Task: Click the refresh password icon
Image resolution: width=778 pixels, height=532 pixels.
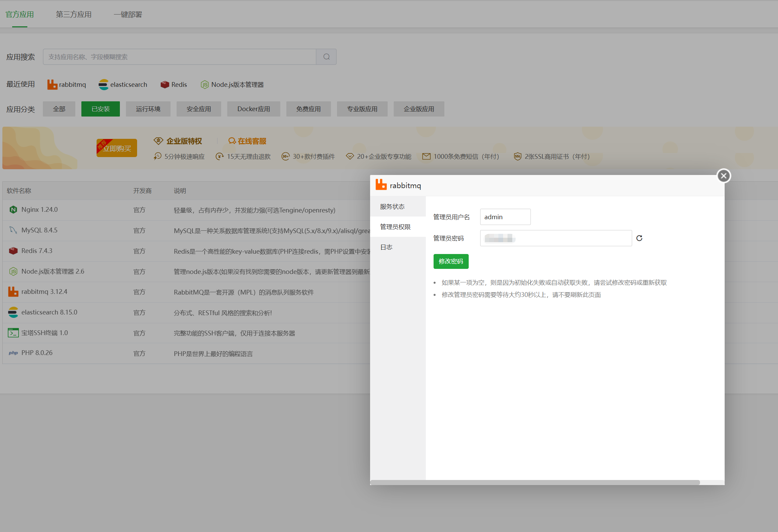Action: [x=639, y=238]
